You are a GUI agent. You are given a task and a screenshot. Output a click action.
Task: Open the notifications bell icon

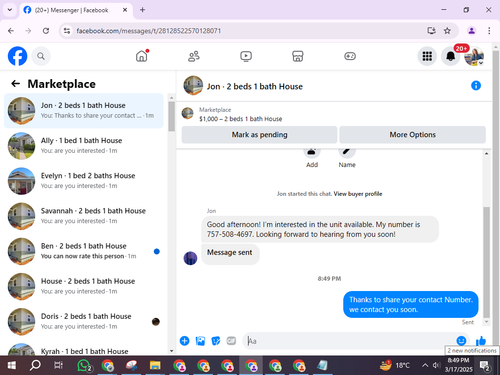click(x=450, y=56)
